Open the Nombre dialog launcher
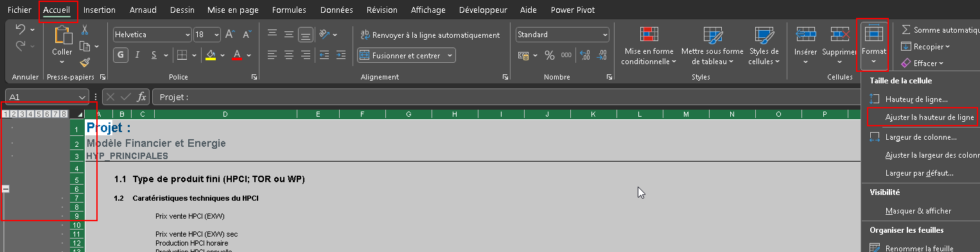 (609, 77)
